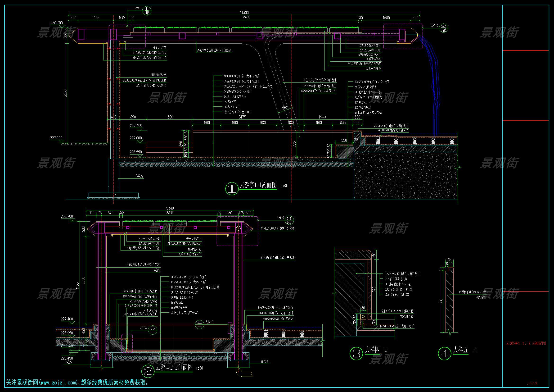Click the 480 dimension on the diagonal column
The height and width of the screenshot is (392, 554).
[x=284, y=108]
